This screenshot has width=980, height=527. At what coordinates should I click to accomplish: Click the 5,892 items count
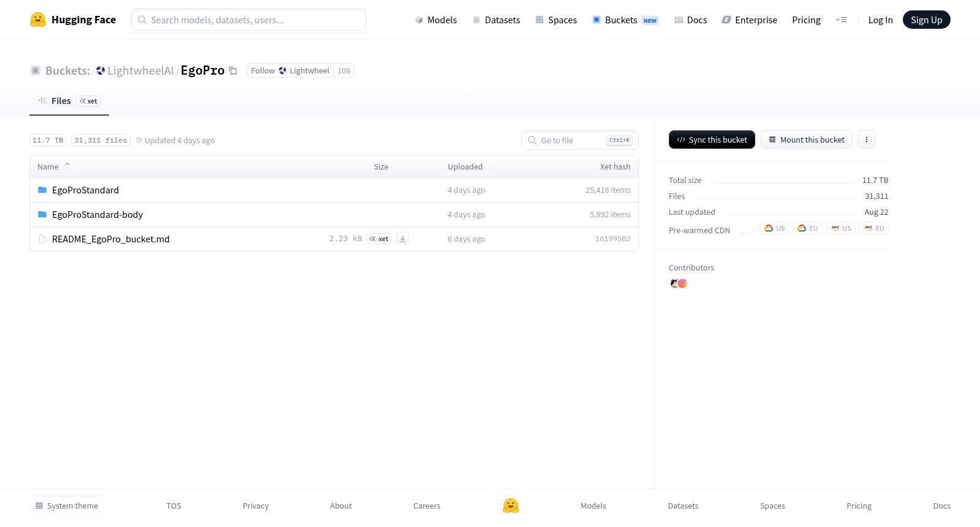[x=610, y=214]
